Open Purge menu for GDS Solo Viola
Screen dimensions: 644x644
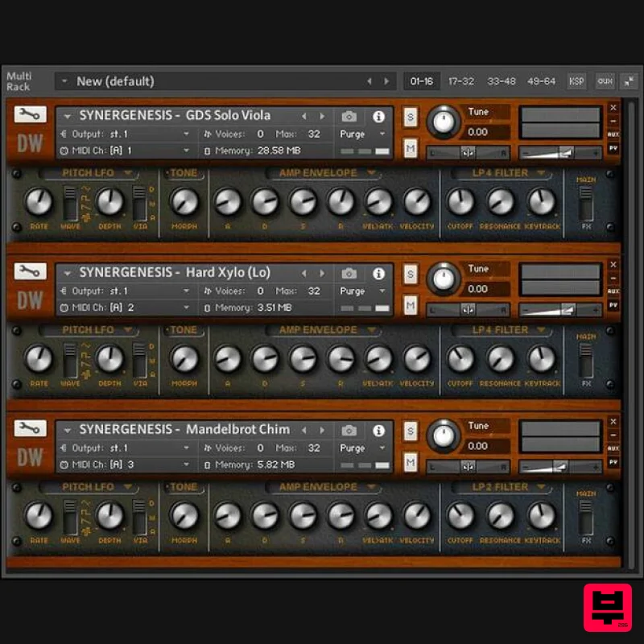[362, 134]
